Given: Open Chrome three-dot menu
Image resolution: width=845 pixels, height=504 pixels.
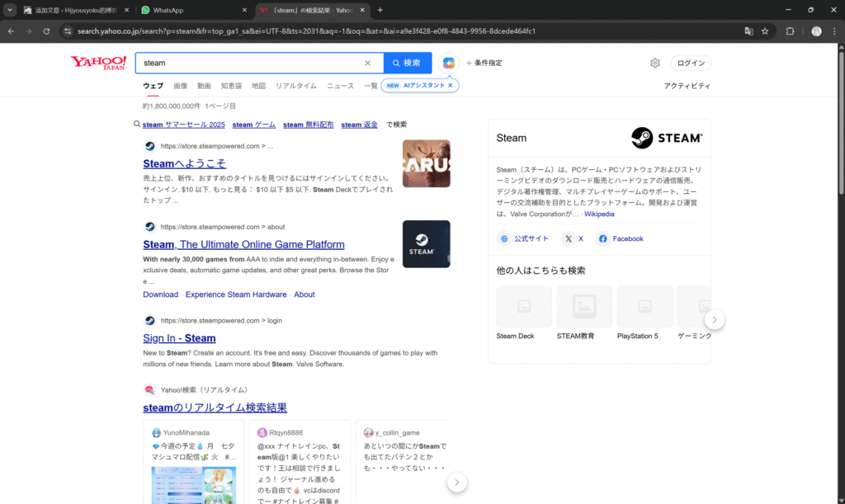Looking at the screenshot, I should point(834,31).
